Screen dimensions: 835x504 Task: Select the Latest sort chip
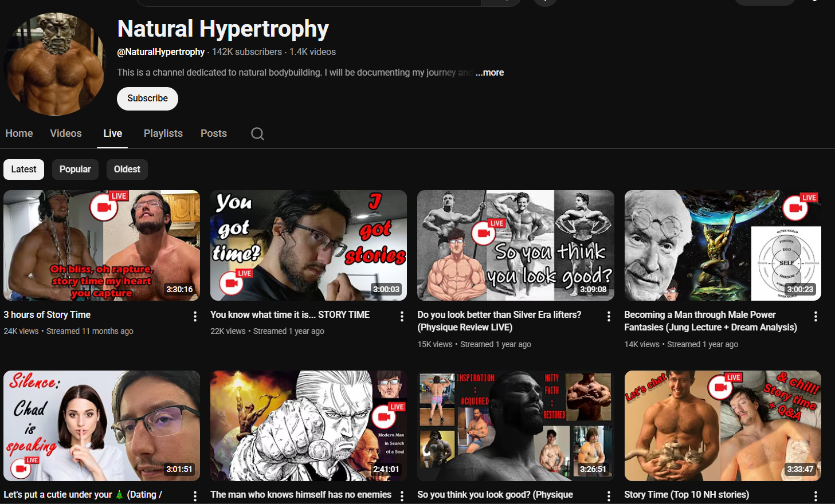click(x=23, y=170)
